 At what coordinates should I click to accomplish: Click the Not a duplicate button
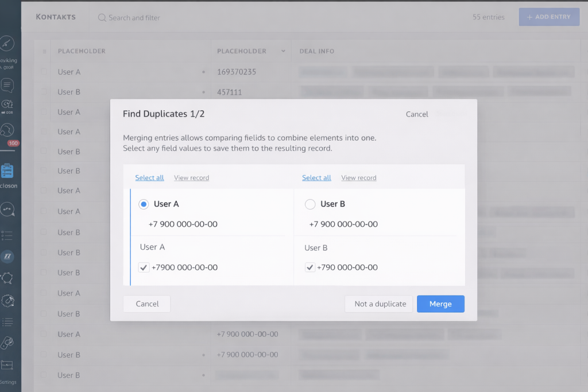tap(379, 304)
